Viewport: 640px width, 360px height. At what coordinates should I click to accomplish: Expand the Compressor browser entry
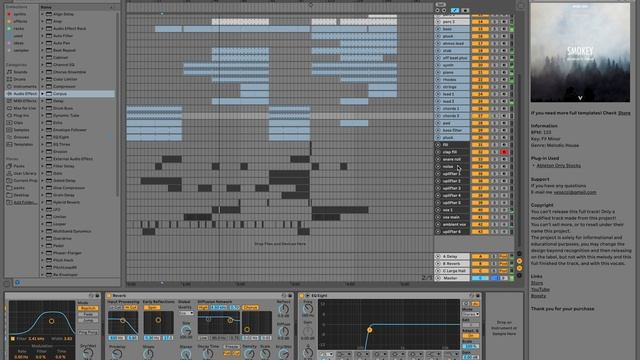click(x=42, y=87)
